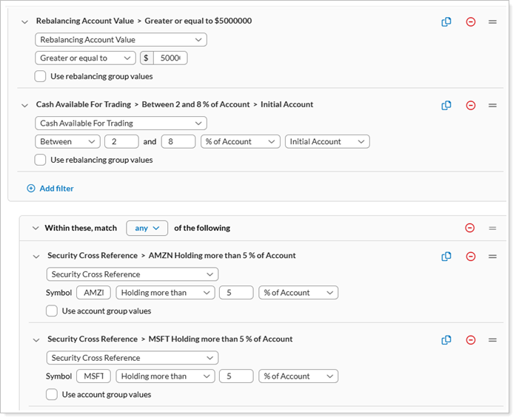Duplicate the AMZN Security Cross Reference filter

(446, 256)
